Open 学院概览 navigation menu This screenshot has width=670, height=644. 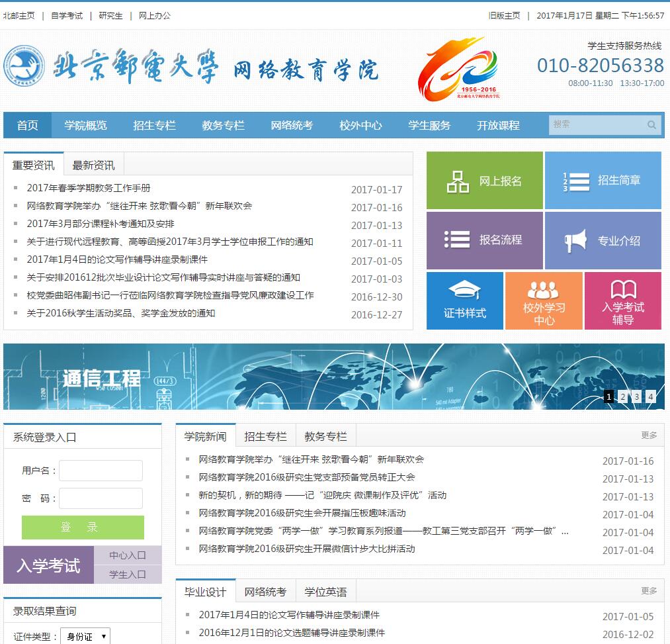click(85, 125)
